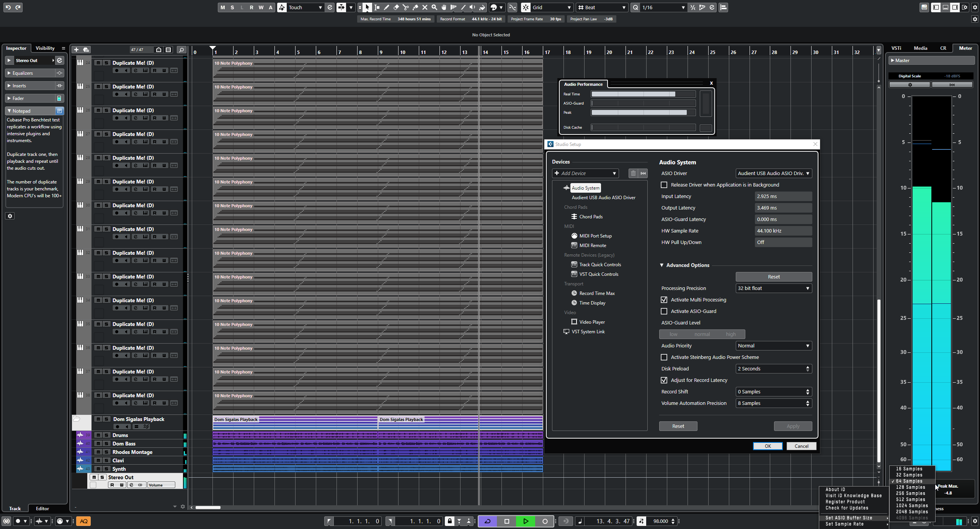Uncheck Activate Multi Processing
This screenshot has width=980, height=529.
664,300
